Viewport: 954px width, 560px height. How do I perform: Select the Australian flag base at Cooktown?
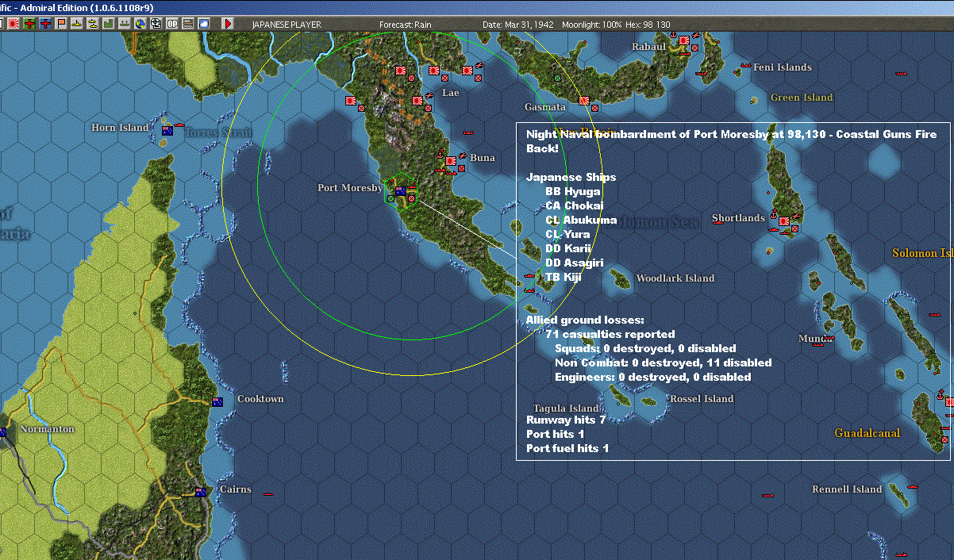coord(217,402)
